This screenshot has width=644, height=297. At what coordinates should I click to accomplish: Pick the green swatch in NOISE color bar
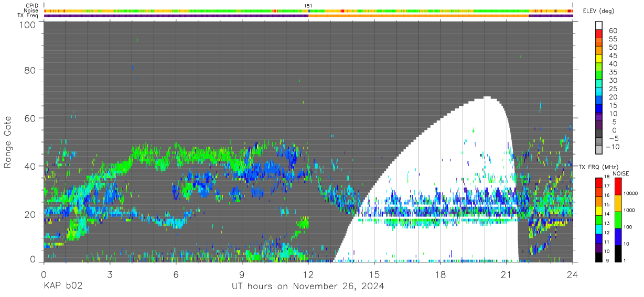(618, 219)
